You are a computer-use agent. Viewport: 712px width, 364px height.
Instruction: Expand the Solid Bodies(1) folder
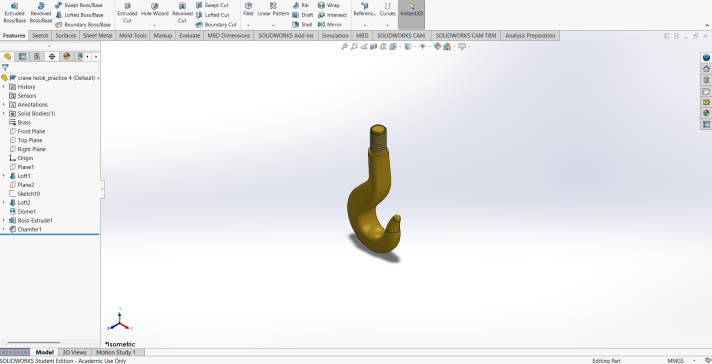4,113
